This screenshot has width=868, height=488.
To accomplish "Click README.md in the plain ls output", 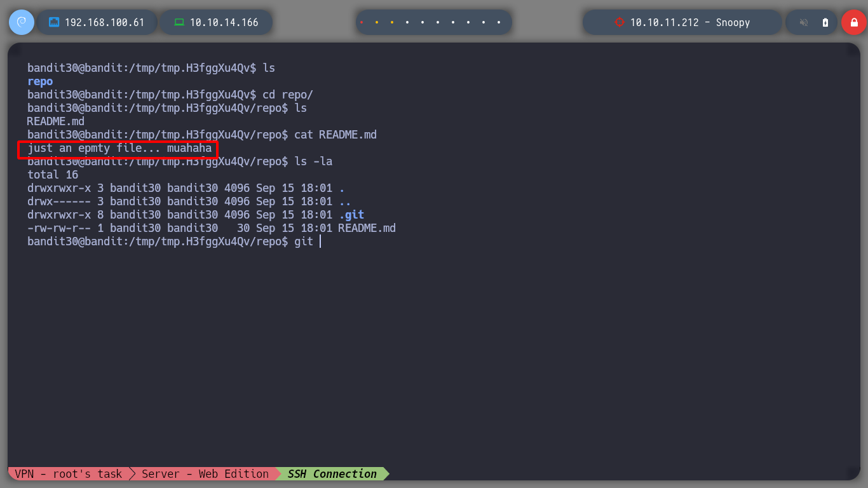I will [x=56, y=121].
